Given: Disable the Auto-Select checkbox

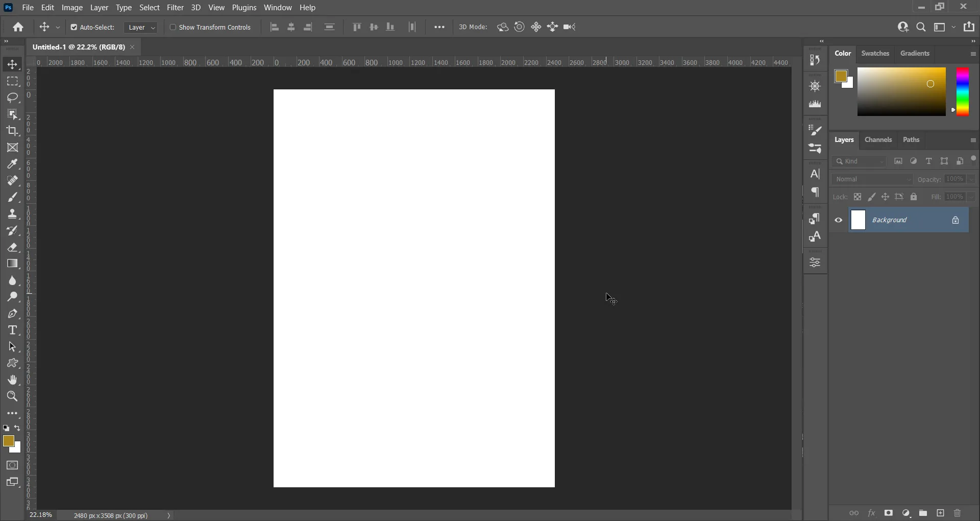Looking at the screenshot, I should pyautogui.click(x=73, y=28).
